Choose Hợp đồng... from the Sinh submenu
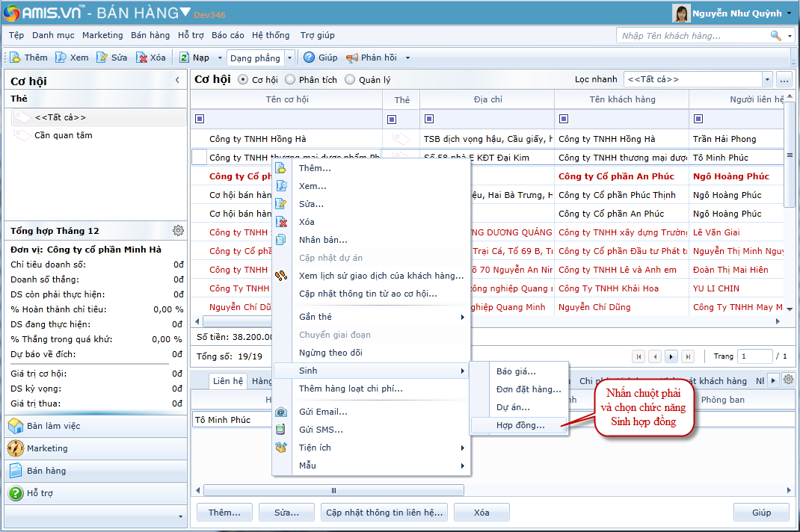Image resolution: width=800 pixels, height=532 pixels. pos(520,425)
